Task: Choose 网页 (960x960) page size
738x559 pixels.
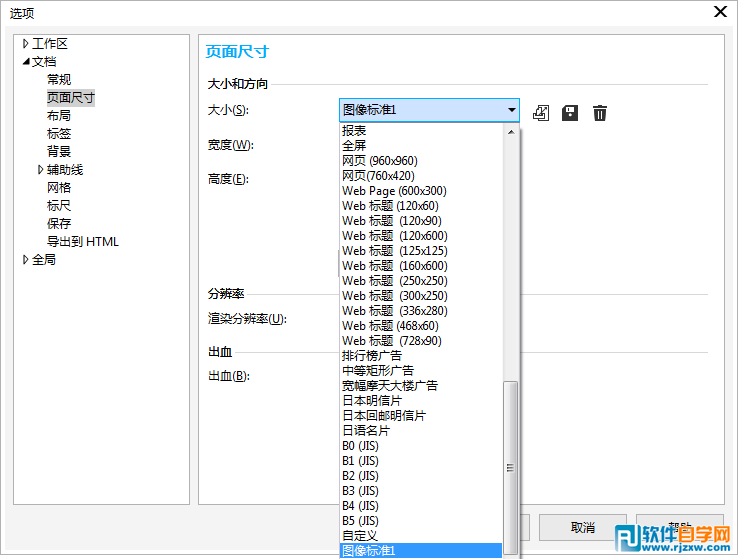Action: point(421,160)
